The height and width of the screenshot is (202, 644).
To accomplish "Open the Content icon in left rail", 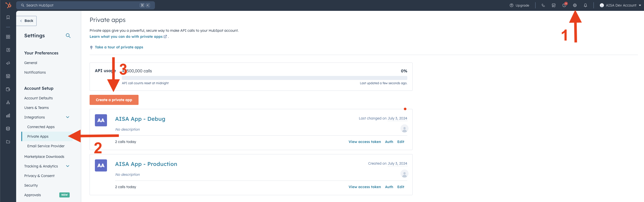I will (x=8, y=76).
